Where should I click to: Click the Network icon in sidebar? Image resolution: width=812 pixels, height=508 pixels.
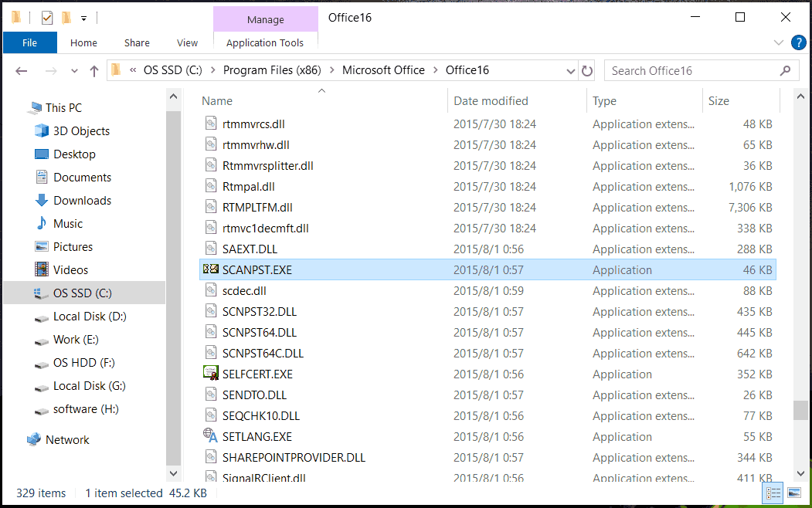[34, 439]
